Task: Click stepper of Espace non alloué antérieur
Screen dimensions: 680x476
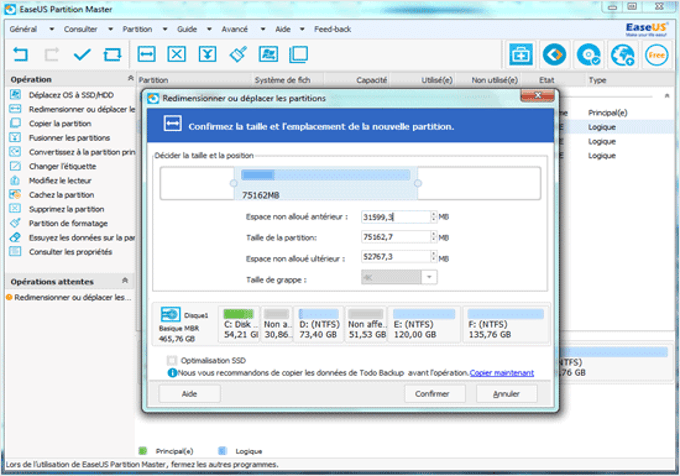Action: click(433, 217)
